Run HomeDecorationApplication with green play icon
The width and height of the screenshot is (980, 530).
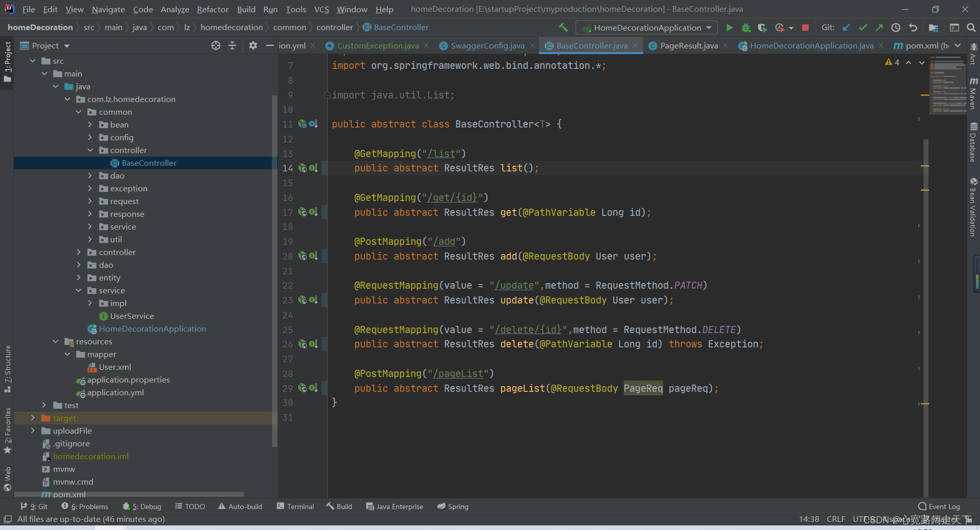[x=729, y=28]
